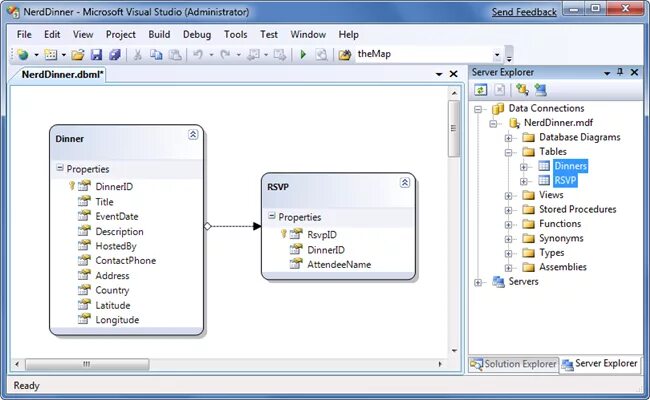
Task: Open the File menu
Action: [x=24, y=34]
